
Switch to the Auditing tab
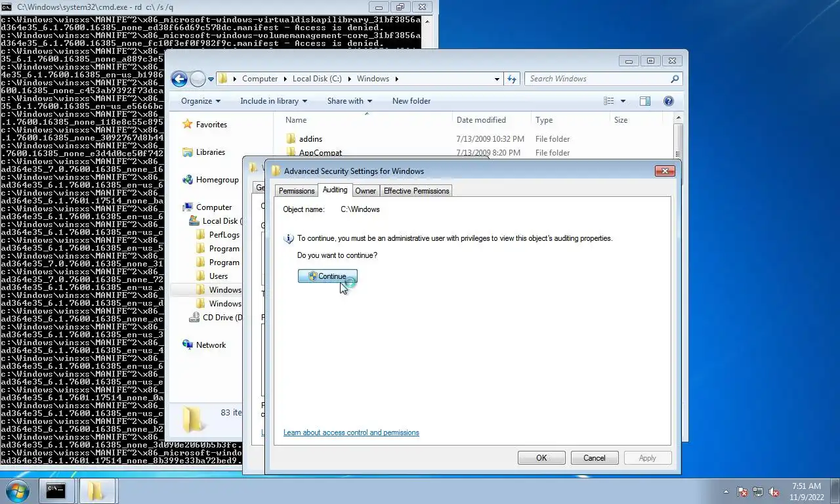click(x=335, y=190)
